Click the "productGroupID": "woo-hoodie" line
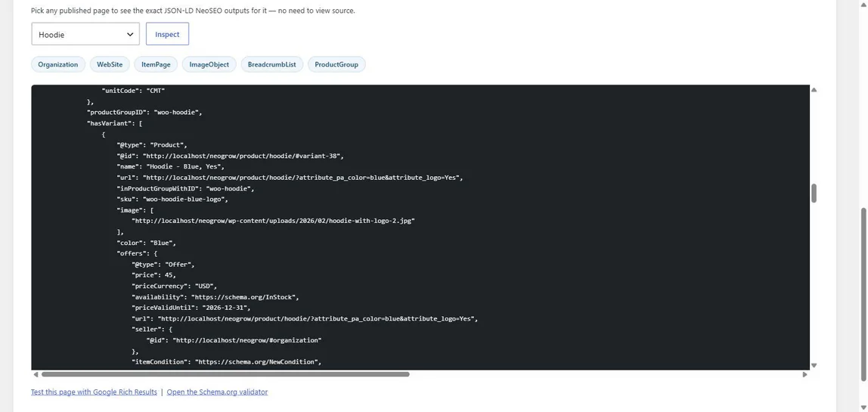The width and height of the screenshot is (868, 412). pyautogui.click(x=144, y=112)
